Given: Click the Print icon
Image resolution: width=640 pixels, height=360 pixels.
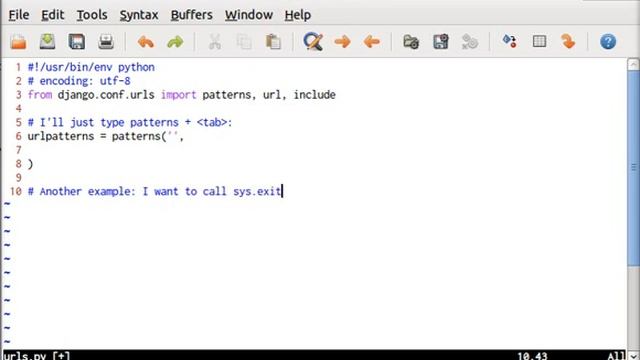Looking at the screenshot, I should (x=106, y=42).
